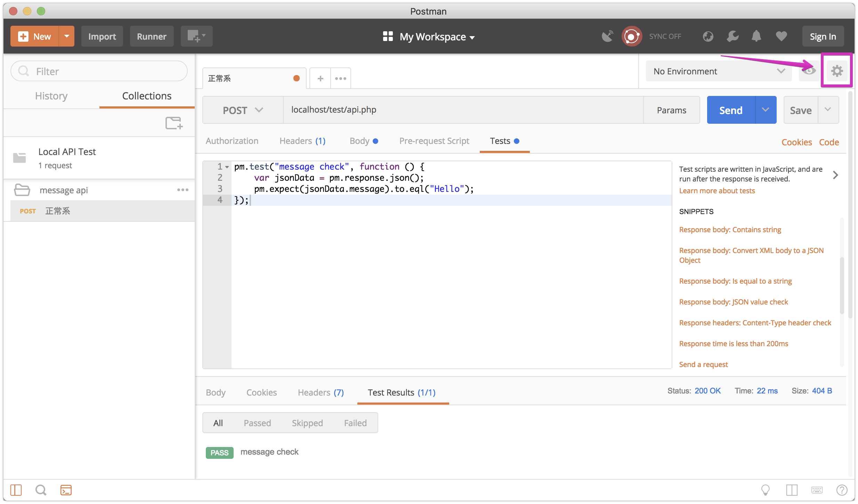Image resolution: width=858 pixels, height=504 pixels.
Task: Open the request Body tab
Action: pyautogui.click(x=364, y=141)
